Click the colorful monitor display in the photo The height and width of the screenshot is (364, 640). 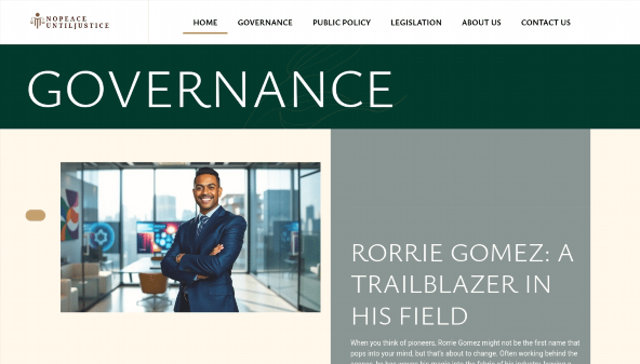158,236
